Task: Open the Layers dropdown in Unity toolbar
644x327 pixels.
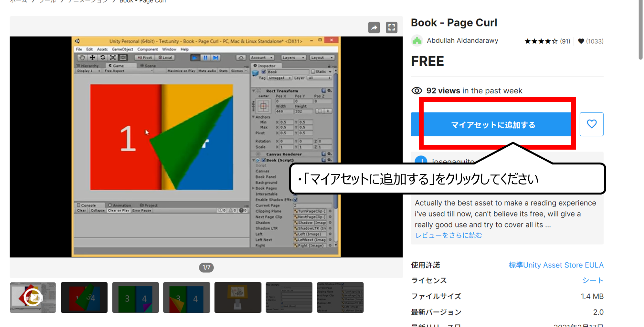Action: 293,58
